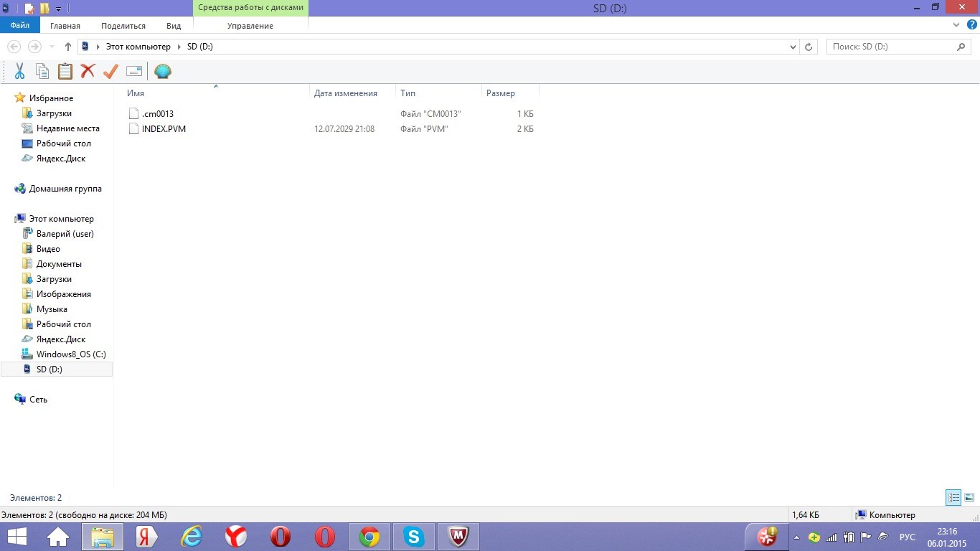Open Видео in the navigation pane
The image size is (980, 551).
(x=48, y=249)
